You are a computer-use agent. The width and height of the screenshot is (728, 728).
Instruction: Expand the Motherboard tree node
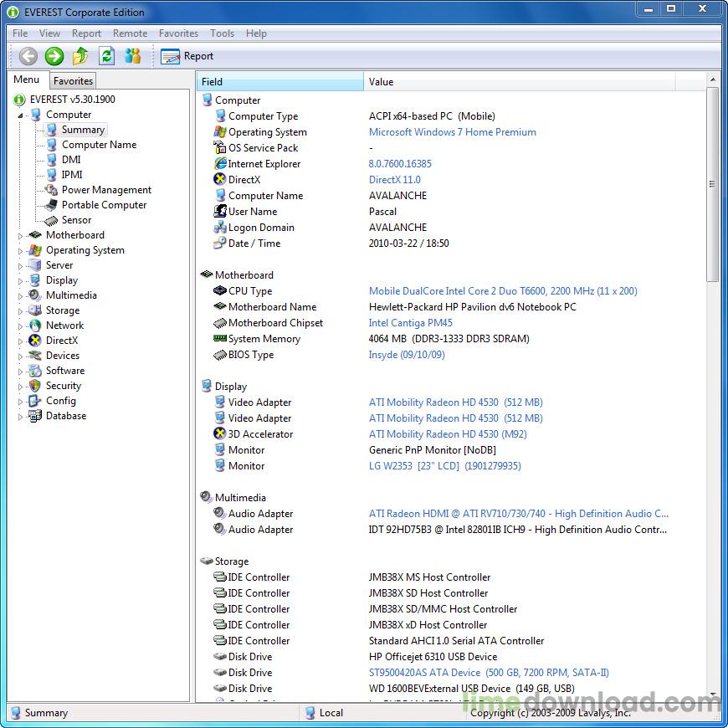(x=21, y=236)
